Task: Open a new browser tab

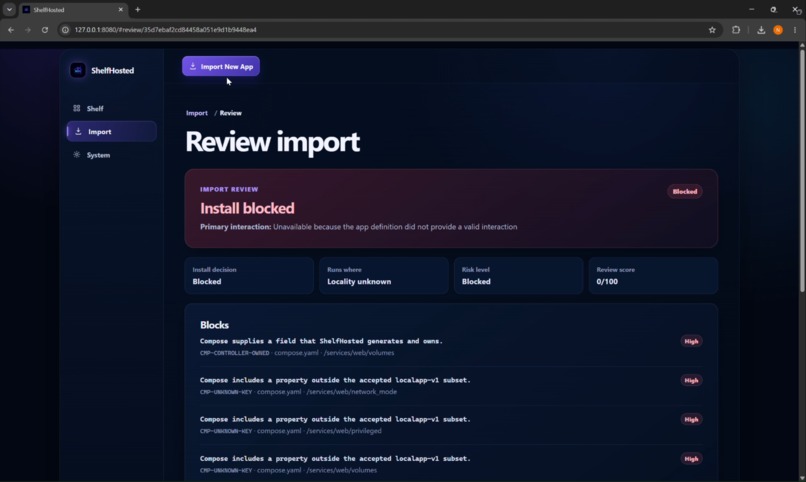Action: click(137, 9)
